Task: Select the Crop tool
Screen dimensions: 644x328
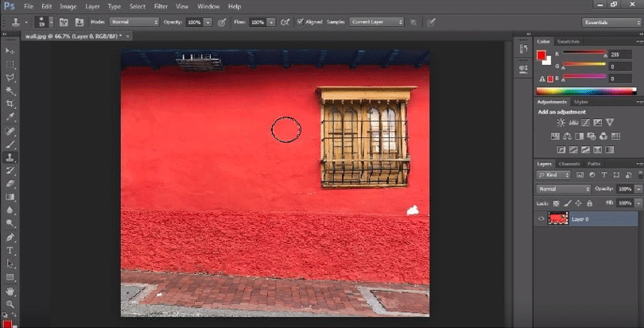Action: (x=10, y=104)
